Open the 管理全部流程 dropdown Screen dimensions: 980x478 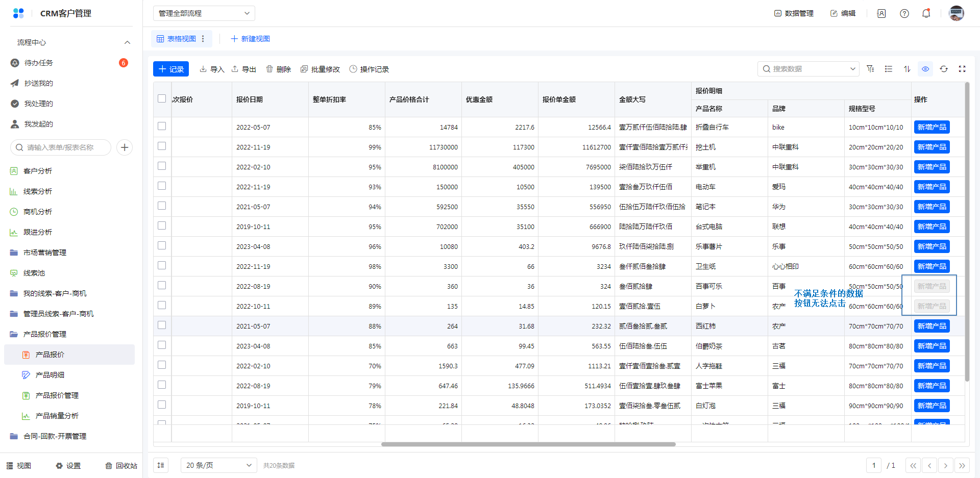click(204, 13)
